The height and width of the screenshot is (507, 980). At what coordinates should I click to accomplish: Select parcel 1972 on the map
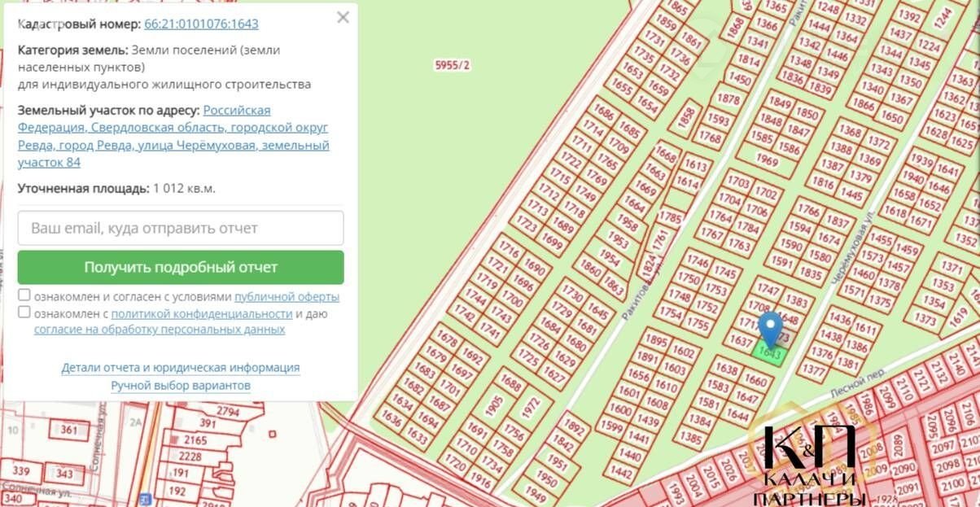point(532,404)
